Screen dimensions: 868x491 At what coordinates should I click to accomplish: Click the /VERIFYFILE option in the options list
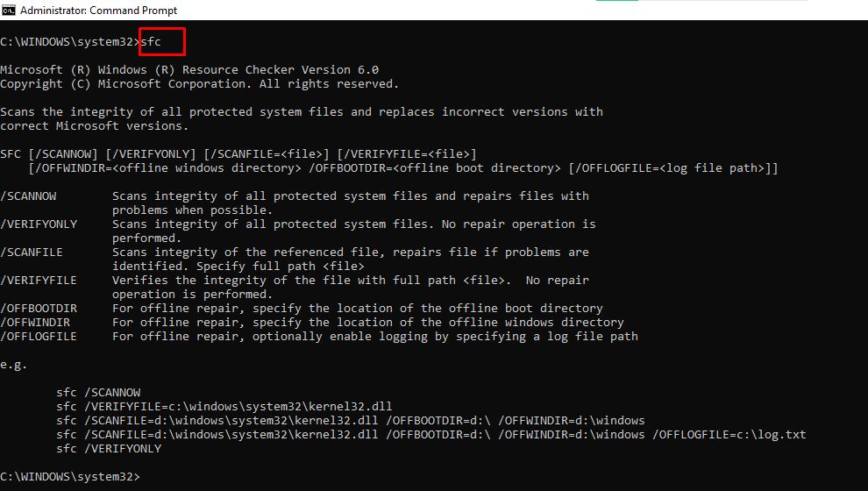pos(39,280)
